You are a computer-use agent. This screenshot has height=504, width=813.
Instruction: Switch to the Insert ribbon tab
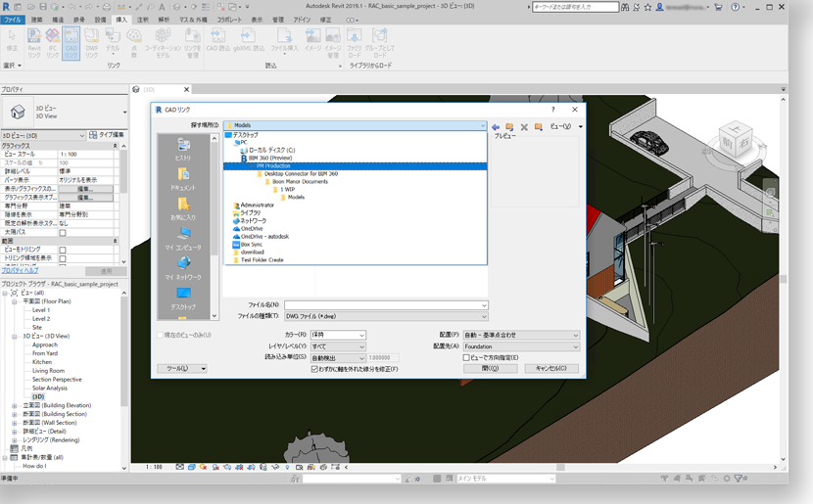coord(121,20)
